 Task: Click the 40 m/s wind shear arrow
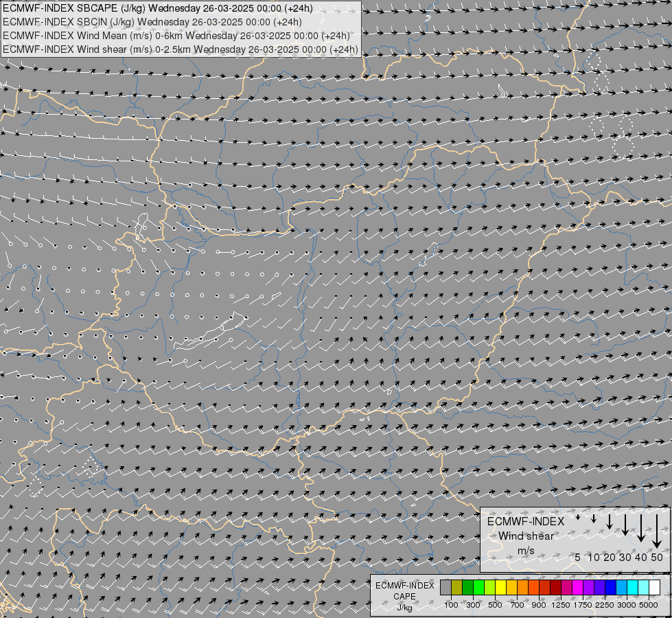click(x=640, y=528)
